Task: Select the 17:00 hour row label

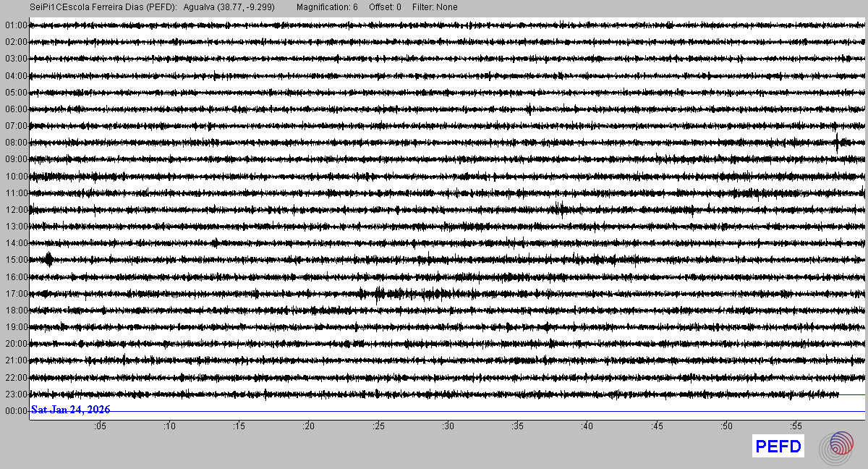Action: pos(15,294)
